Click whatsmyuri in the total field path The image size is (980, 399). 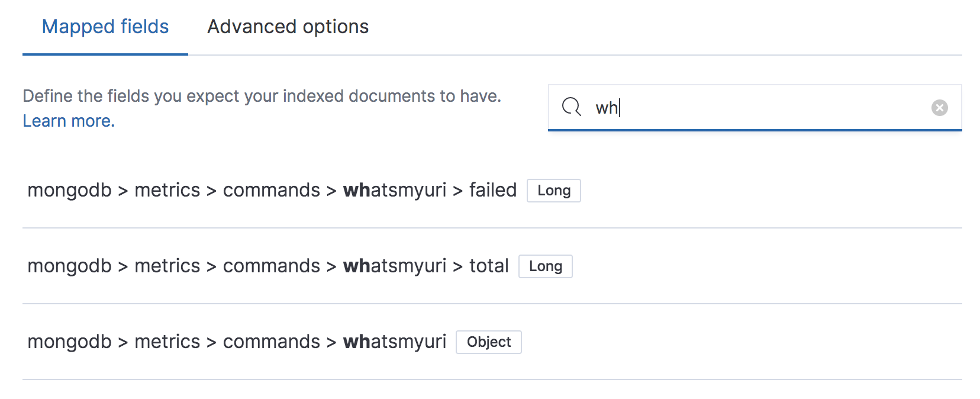(395, 266)
